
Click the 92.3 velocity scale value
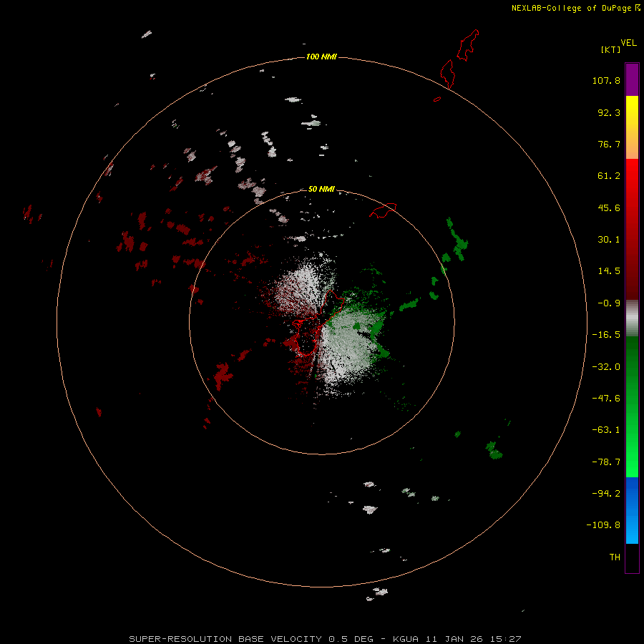pos(609,112)
